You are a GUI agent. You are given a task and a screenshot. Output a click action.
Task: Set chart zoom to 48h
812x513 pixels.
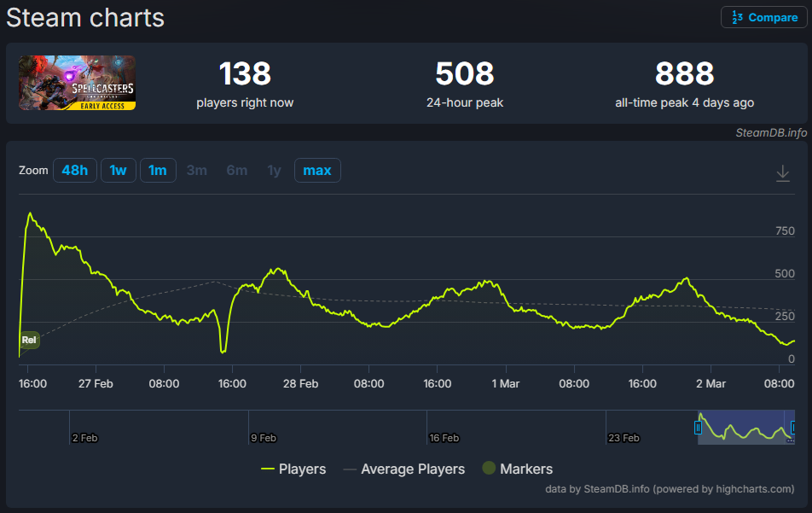(74, 170)
